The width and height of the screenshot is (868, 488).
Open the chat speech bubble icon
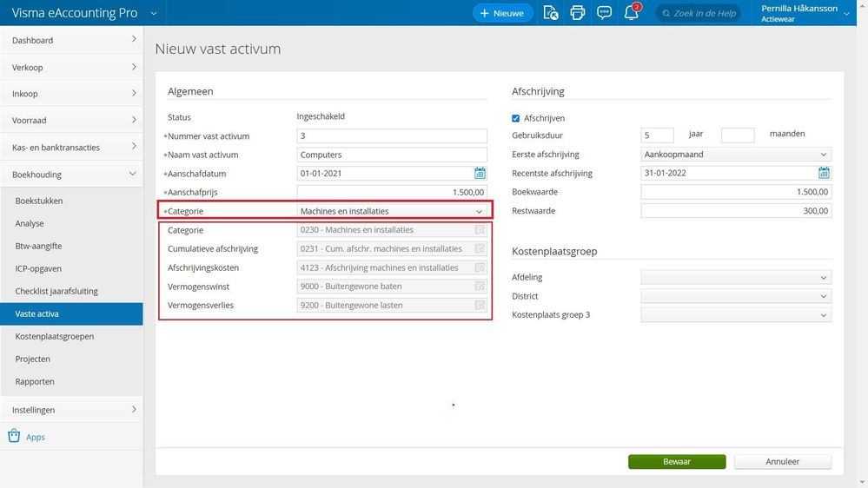click(605, 13)
